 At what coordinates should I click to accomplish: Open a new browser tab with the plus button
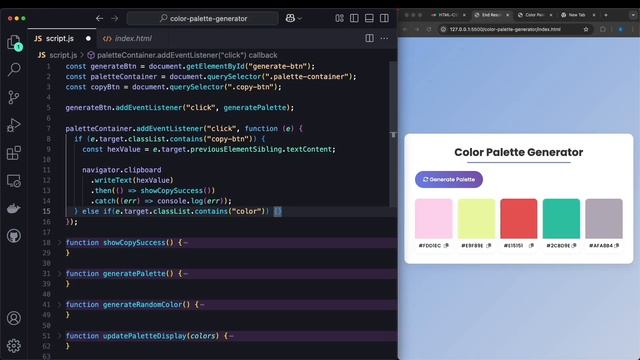(x=606, y=15)
